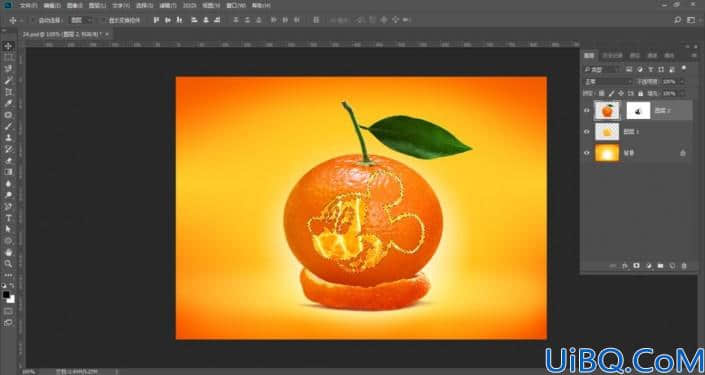Select the Horizontal Type tool
The height and width of the screenshot is (375, 705).
coord(9,218)
